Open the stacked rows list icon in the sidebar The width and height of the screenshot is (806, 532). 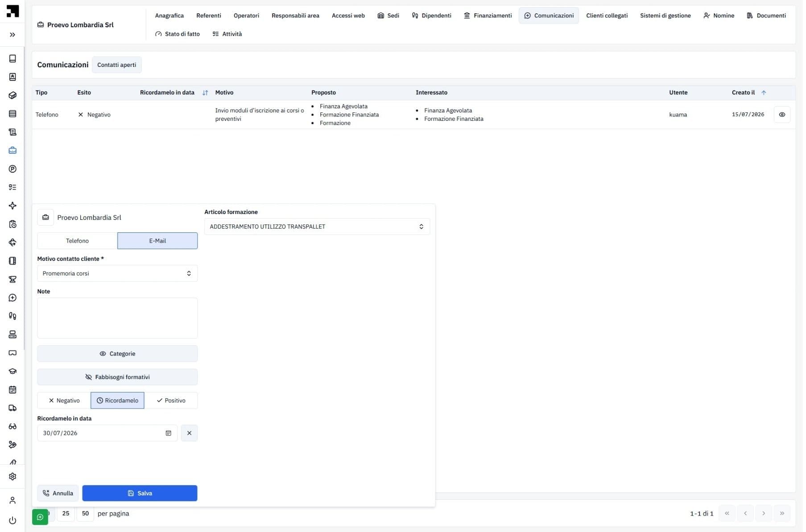tap(12, 114)
